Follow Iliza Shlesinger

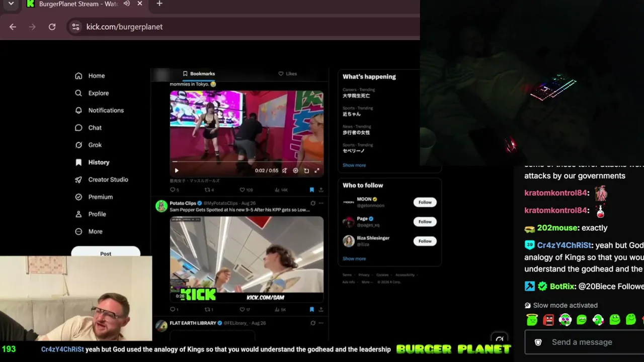(425, 241)
